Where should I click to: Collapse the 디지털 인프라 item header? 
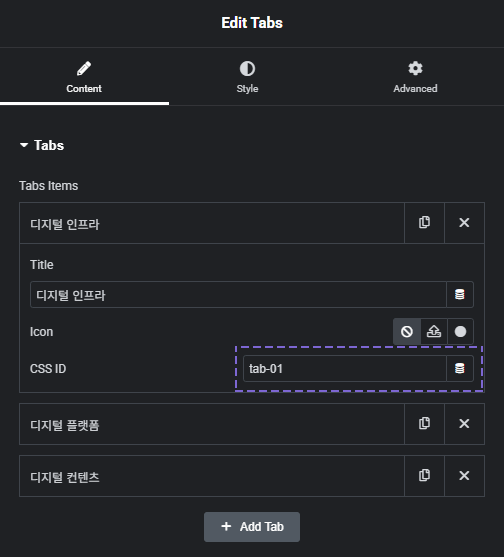[x=212, y=223]
